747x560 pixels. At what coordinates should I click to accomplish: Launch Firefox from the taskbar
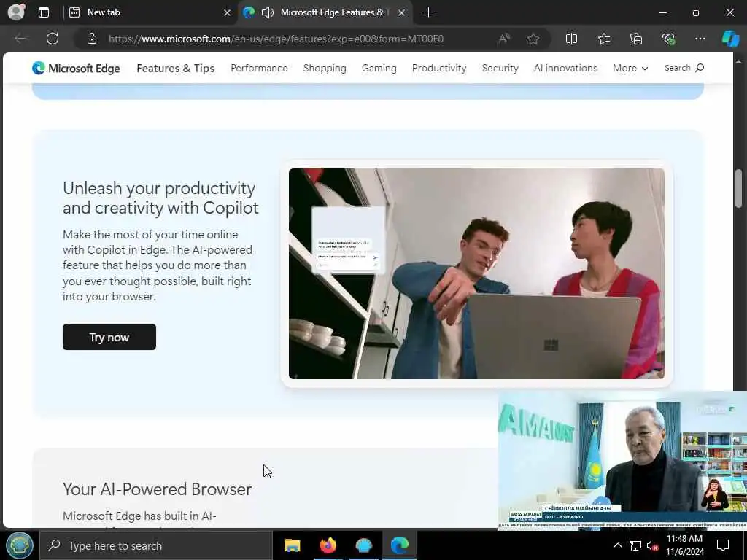[x=328, y=545]
